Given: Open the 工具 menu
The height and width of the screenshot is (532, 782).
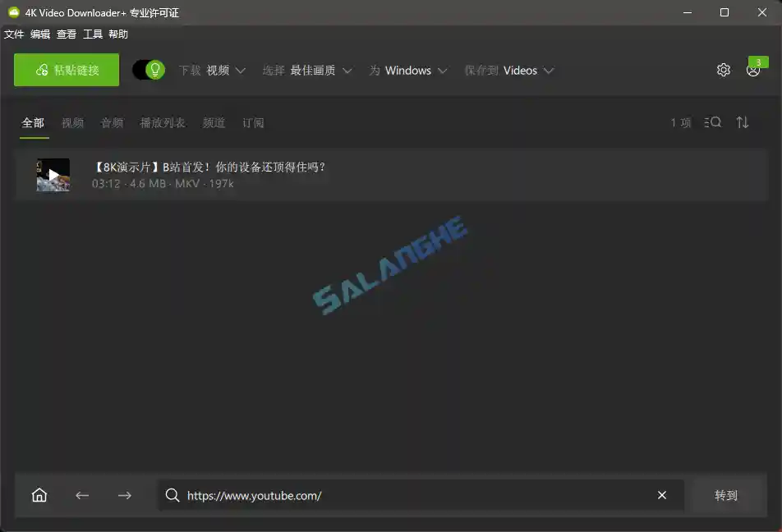Looking at the screenshot, I should (x=91, y=34).
